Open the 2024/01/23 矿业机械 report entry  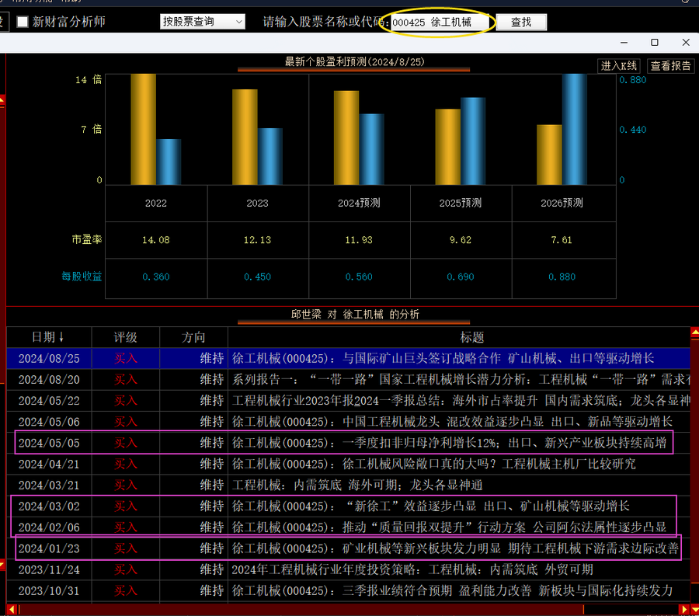point(455,548)
